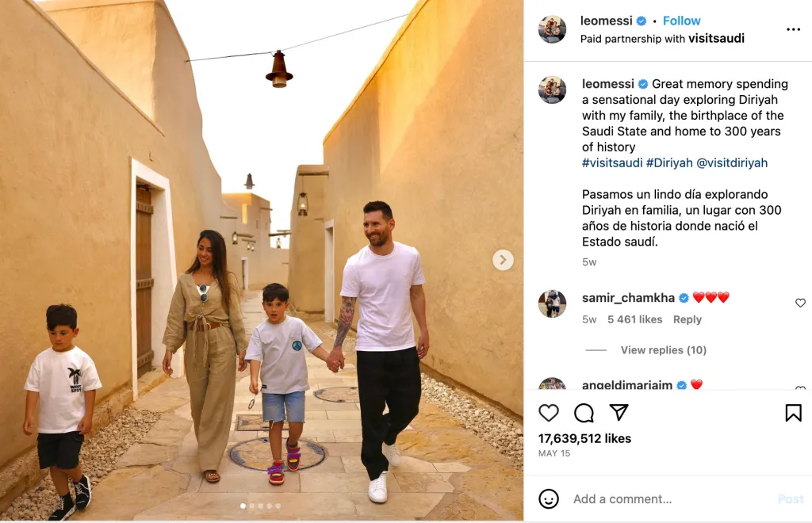812x523 pixels.
Task: Open the leomessi header profile picture
Action: 552,29
